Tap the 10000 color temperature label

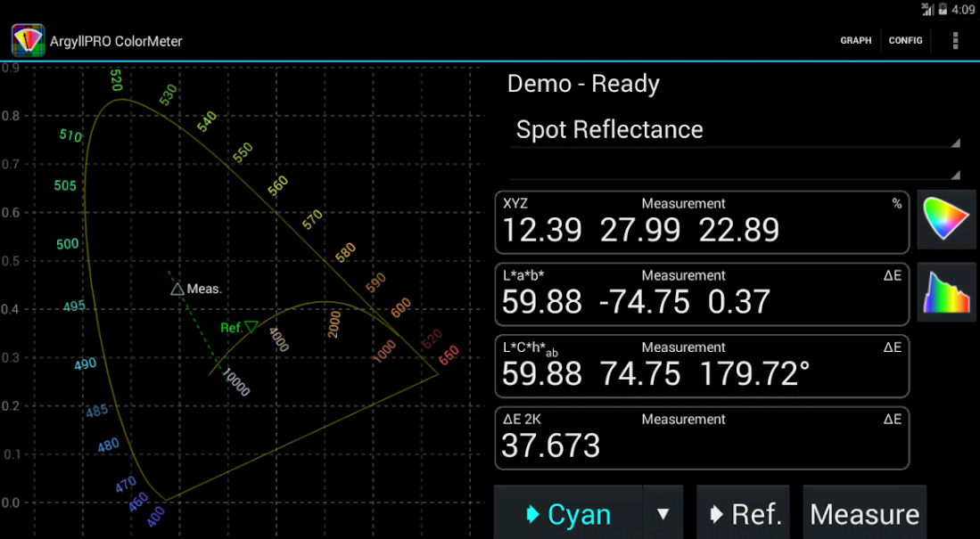(x=236, y=382)
